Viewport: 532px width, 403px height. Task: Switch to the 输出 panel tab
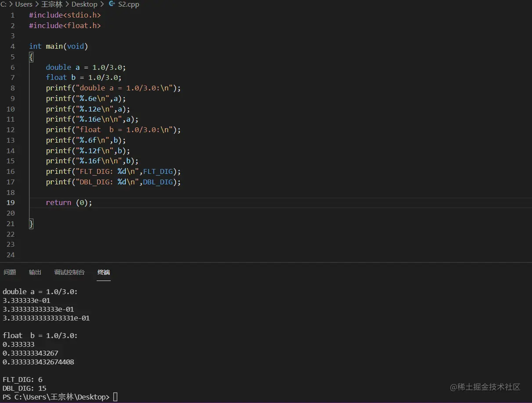pos(35,272)
